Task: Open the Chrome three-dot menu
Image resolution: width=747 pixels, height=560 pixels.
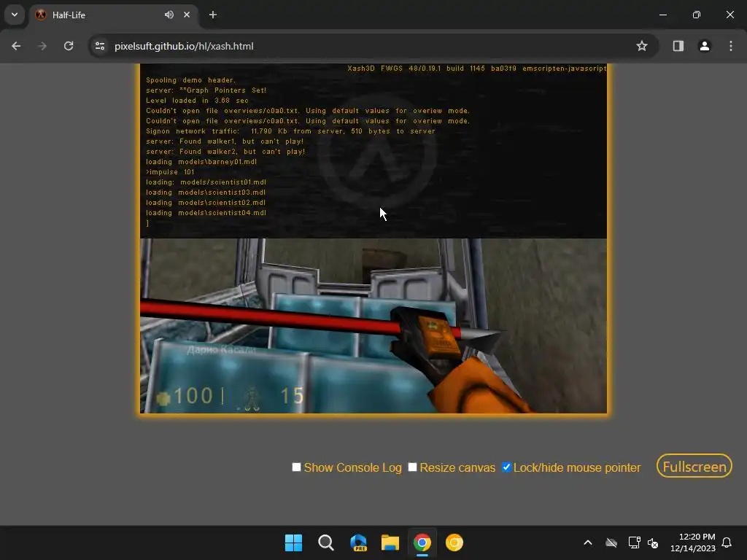Action: [731, 46]
